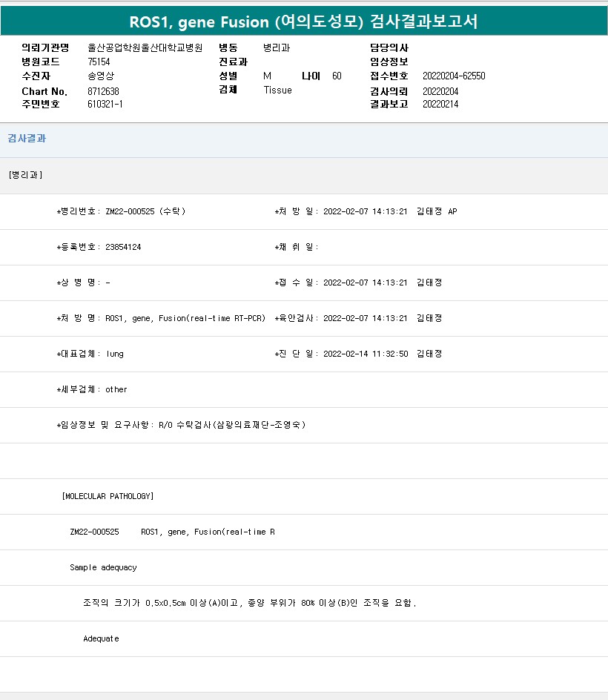This screenshot has height=700, width=608.
Task: Select the Chart No. value 8712638
Action: tap(103, 91)
